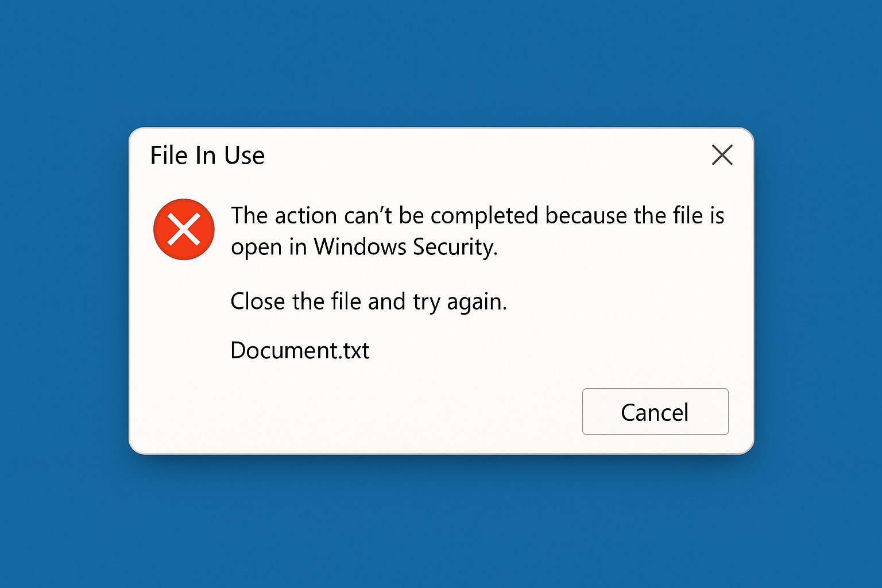Click the empty dialog space beside the Cancel button

(356, 412)
